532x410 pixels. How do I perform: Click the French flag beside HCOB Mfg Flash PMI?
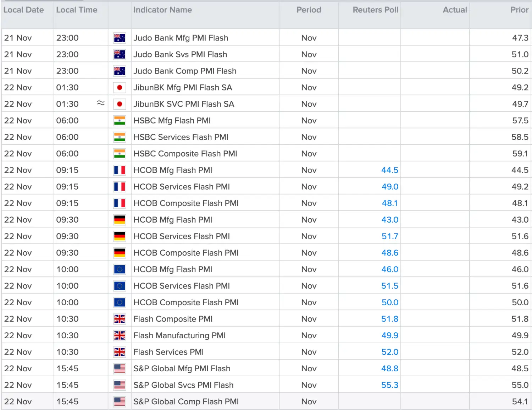point(120,170)
